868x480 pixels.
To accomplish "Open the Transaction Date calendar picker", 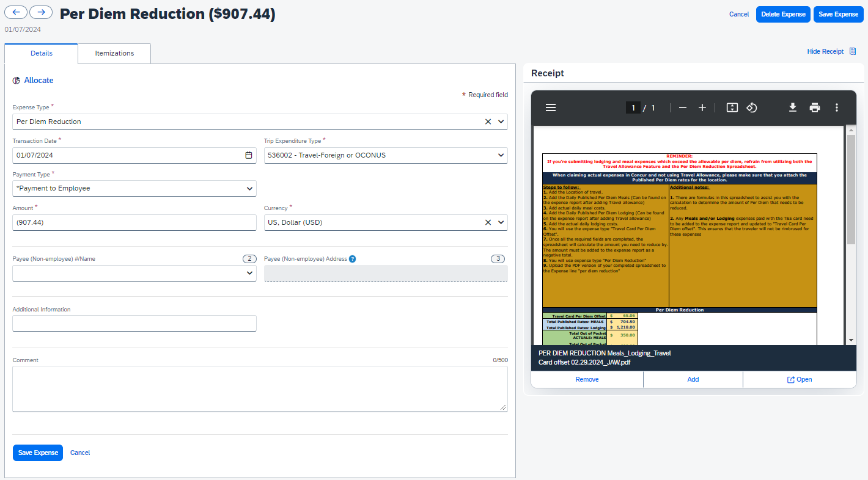I will 249,155.
